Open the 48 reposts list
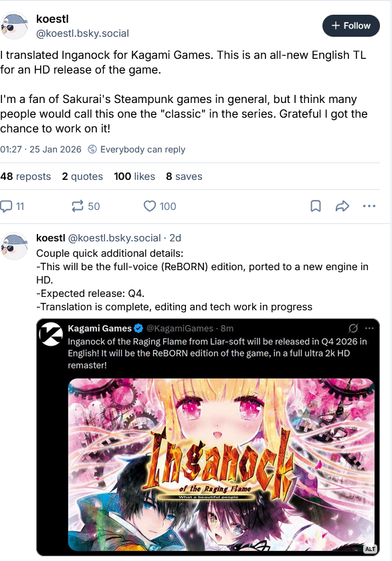Viewport: 392px width, 561px height. click(25, 177)
